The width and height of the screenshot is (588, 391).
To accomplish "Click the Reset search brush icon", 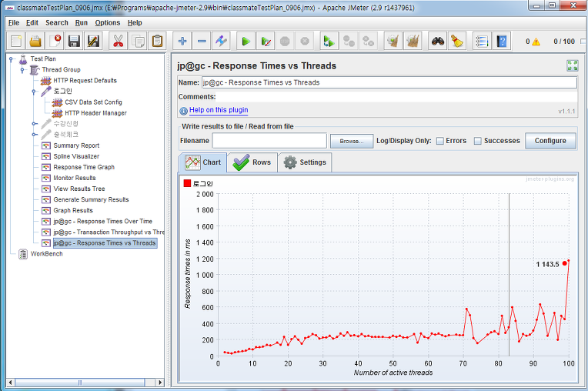I will 457,41.
